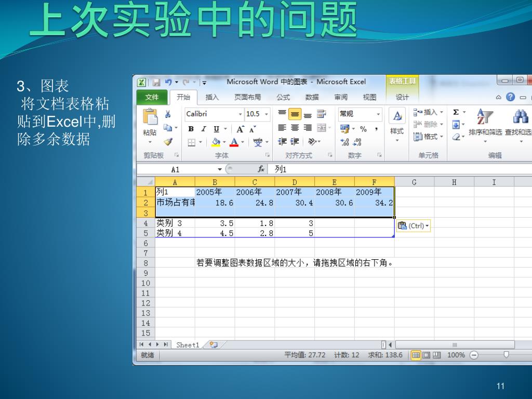Image resolution: width=532 pixels, height=399 pixels.
Task: Click the percent style icon
Action: click(363, 129)
